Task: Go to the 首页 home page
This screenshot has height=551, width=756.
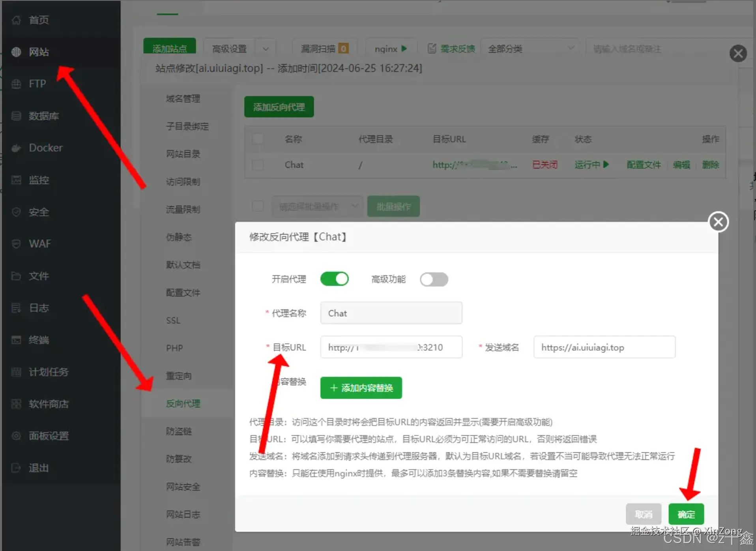Action: click(38, 20)
